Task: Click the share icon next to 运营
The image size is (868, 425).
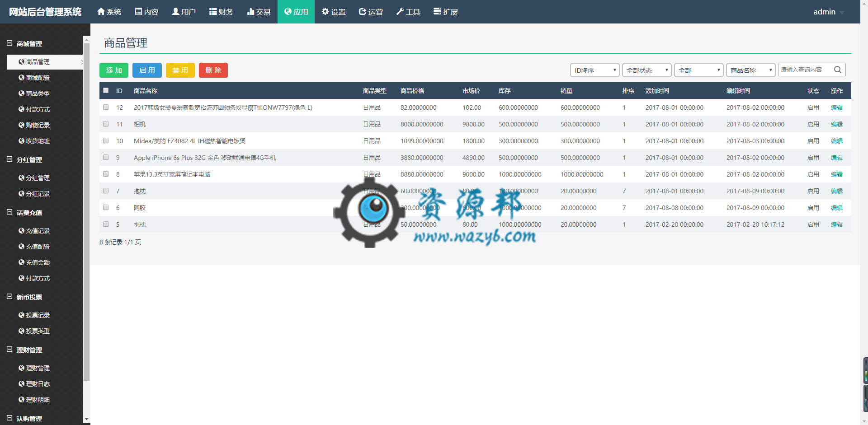Action: pos(363,11)
